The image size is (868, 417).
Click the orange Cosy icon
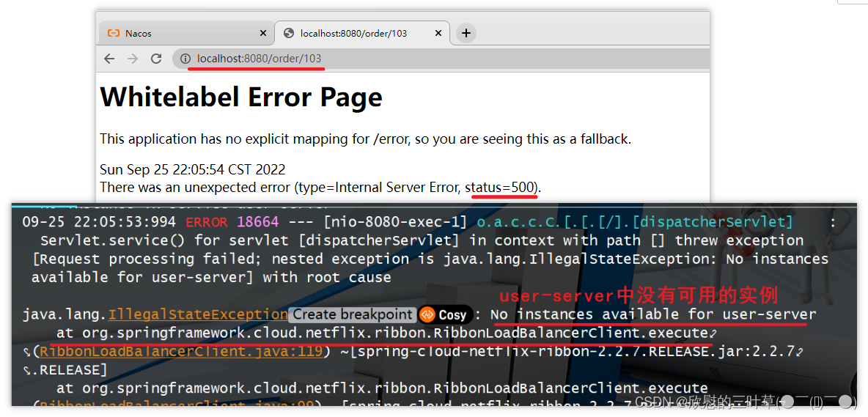click(x=427, y=314)
